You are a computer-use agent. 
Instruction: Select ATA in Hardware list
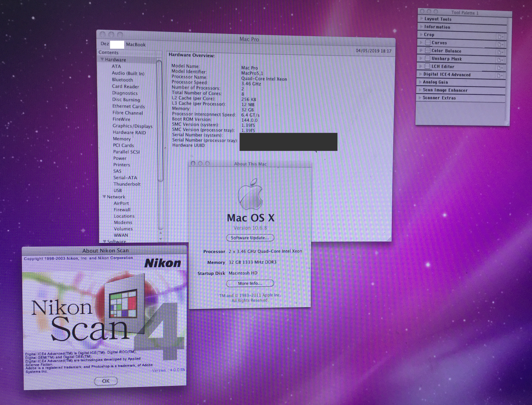116,66
